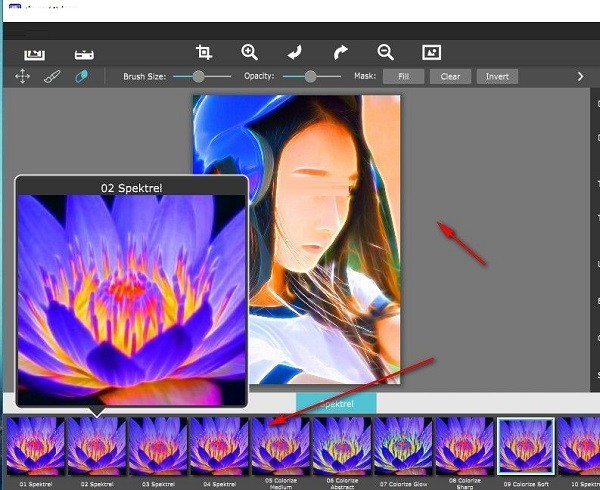Click the Invert mask button

pos(496,76)
